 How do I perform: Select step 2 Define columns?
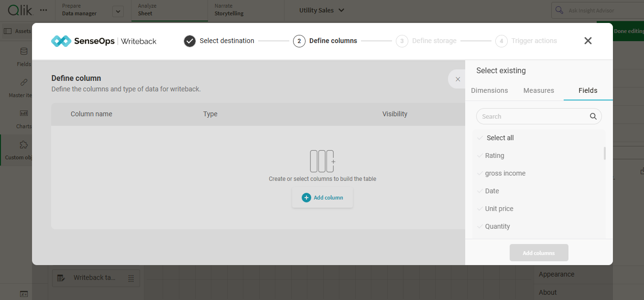pos(325,41)
